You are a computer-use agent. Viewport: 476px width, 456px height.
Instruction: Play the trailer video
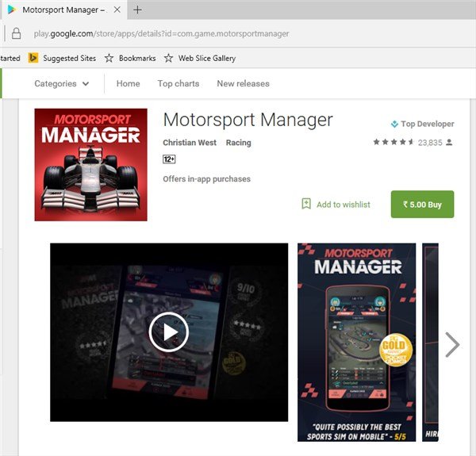tap(169, 332)
